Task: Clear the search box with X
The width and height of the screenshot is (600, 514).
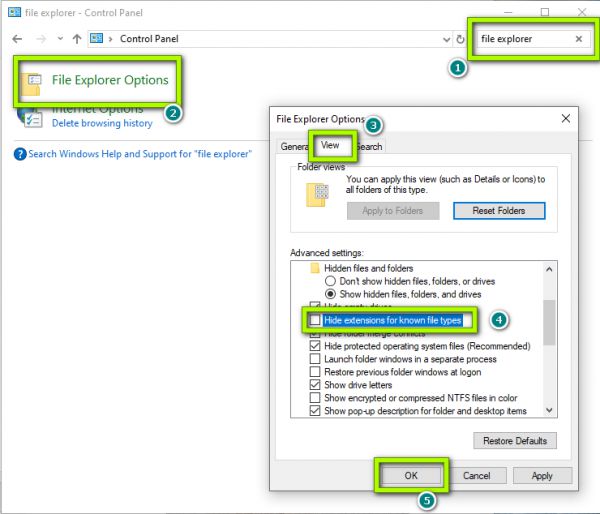Action: [x=578, y=39]
